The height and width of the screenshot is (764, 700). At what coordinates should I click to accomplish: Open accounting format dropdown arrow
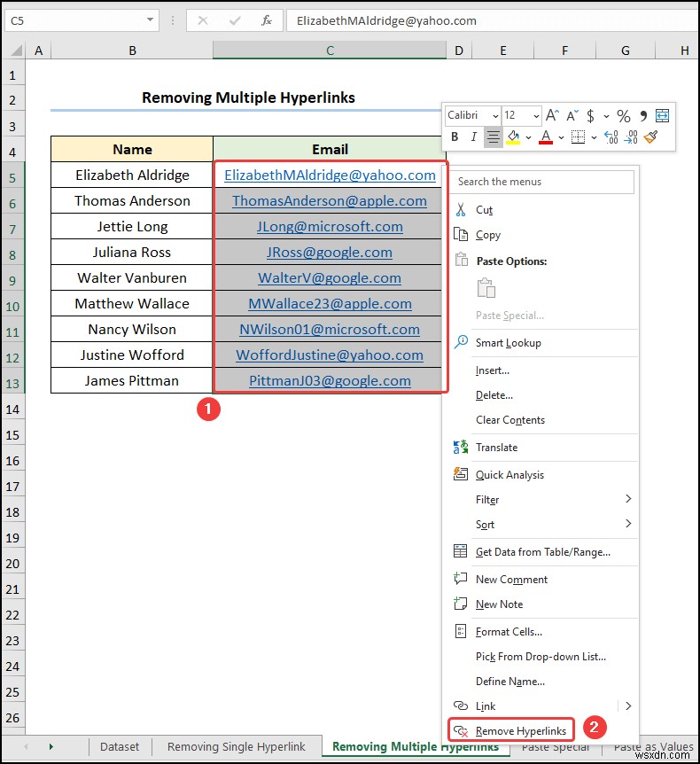pyautogui.click(x=606, y=116)
